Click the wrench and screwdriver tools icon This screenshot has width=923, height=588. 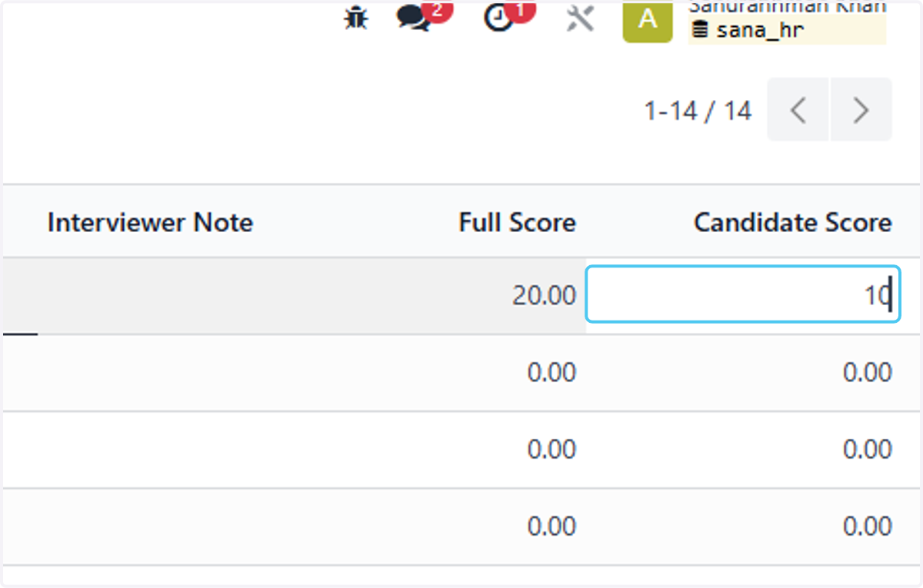click(x=580, y=18)
